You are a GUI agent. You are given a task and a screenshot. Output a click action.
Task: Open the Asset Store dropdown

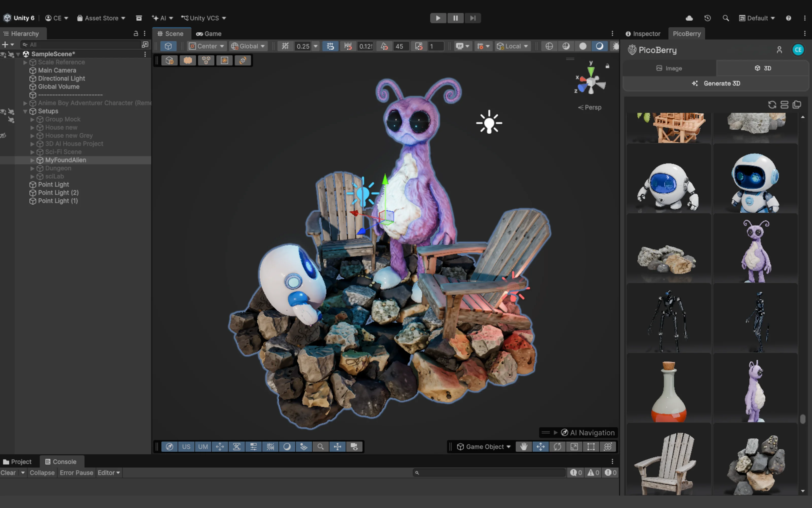pyautogui.click(x=101, y=18)
